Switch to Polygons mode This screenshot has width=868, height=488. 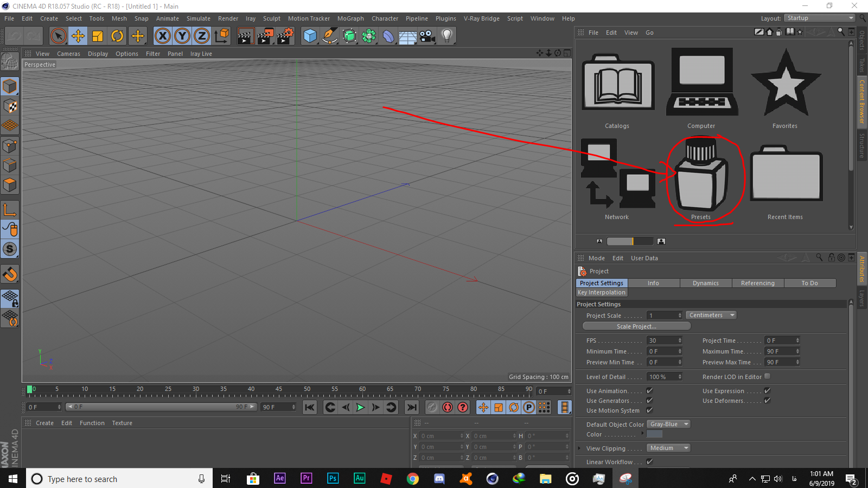10,185
